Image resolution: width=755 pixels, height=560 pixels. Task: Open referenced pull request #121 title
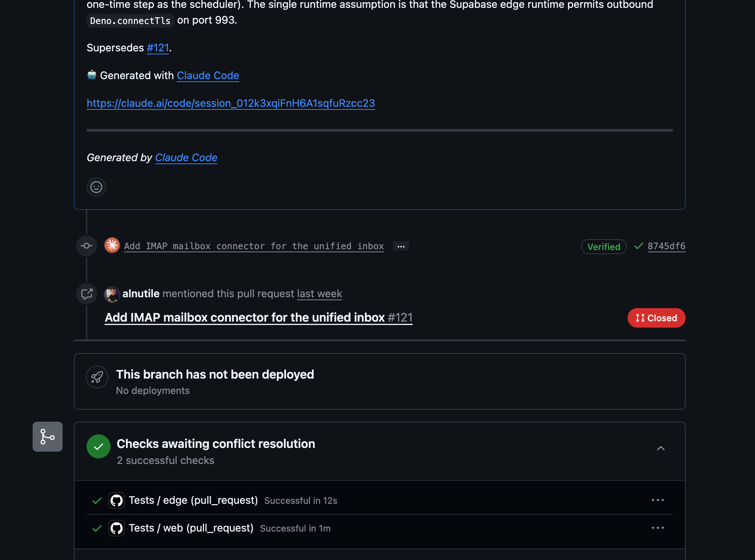tap(259, 317)
